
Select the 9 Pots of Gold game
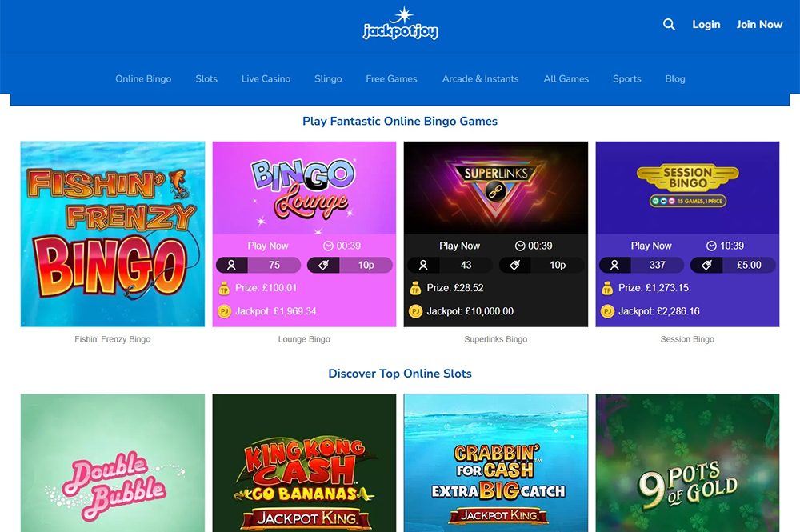[687, 462]
